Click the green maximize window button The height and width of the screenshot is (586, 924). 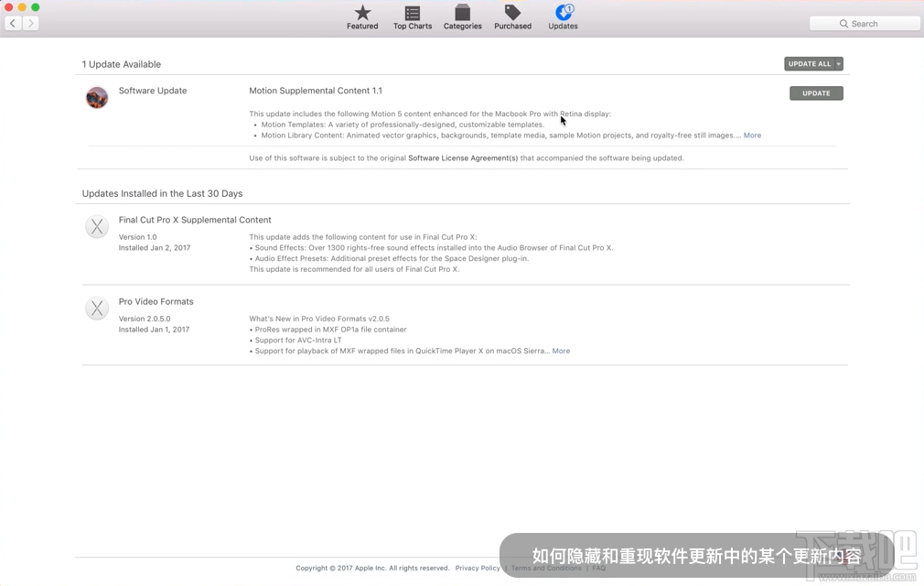(x=36, y=7)
